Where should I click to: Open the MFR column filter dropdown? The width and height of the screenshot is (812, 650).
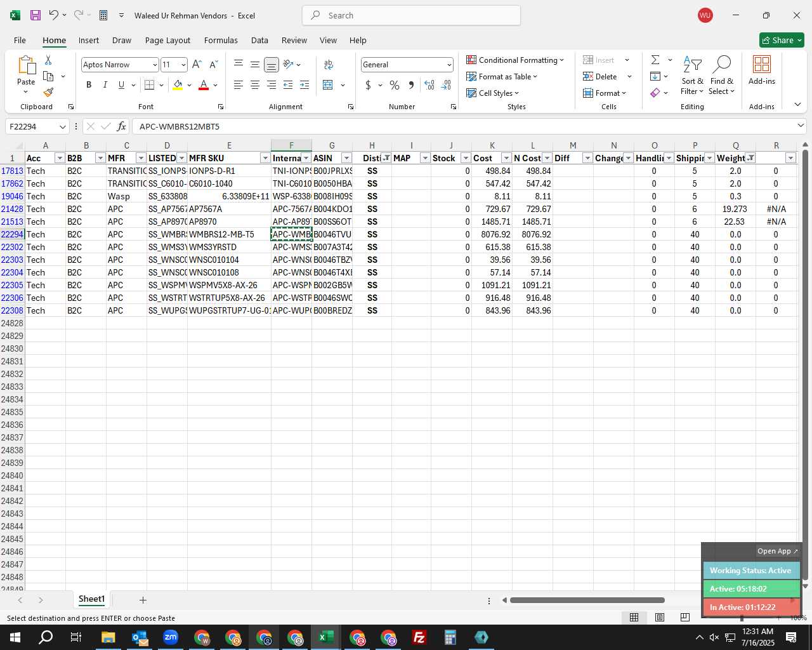141,158
